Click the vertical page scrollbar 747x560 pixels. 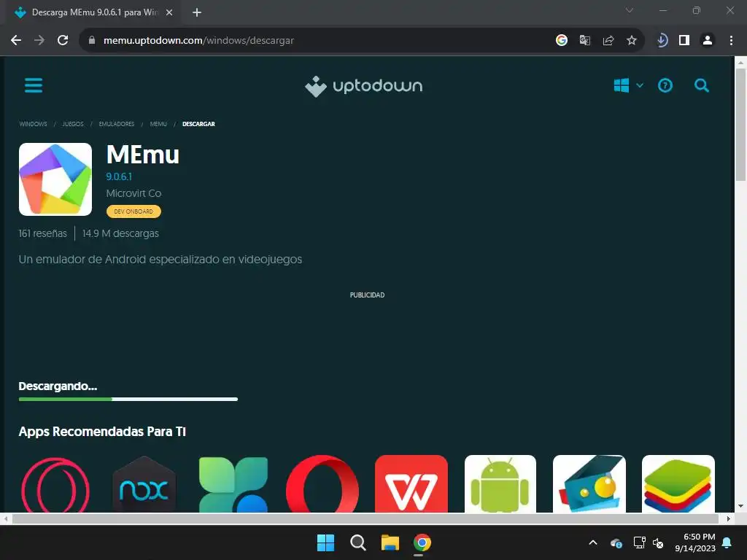tap(740, 125)
